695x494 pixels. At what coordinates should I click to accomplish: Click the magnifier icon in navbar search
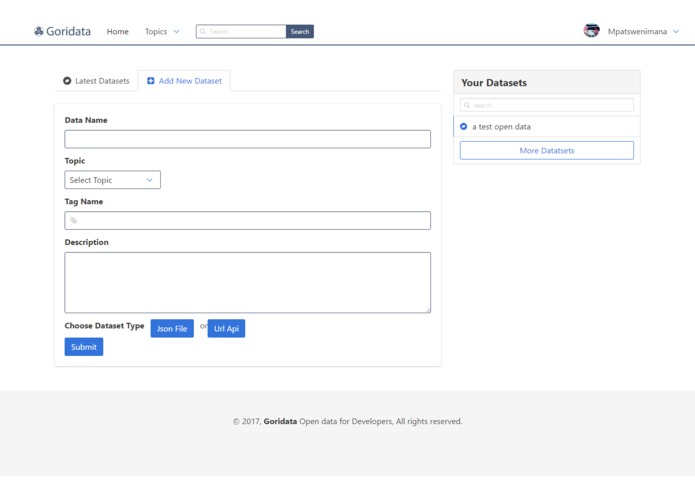(x=203, y=31)
